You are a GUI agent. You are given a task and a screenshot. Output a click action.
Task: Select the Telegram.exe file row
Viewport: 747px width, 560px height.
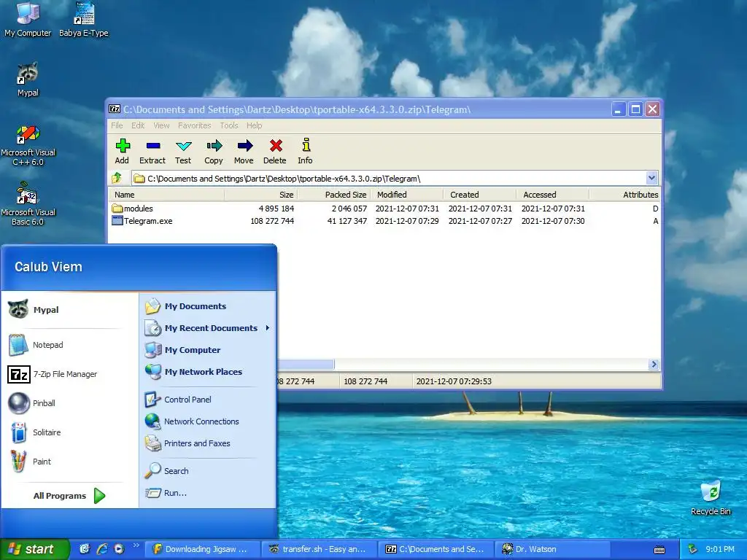click(x=384, y=221)
